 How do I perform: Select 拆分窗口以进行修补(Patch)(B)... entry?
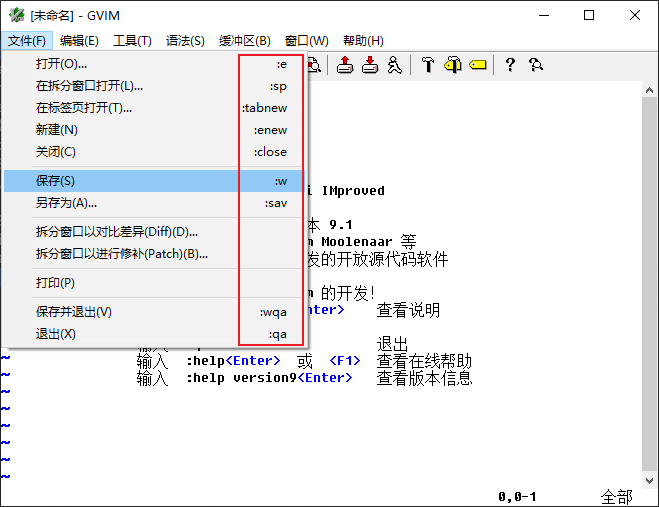[153, 254]
